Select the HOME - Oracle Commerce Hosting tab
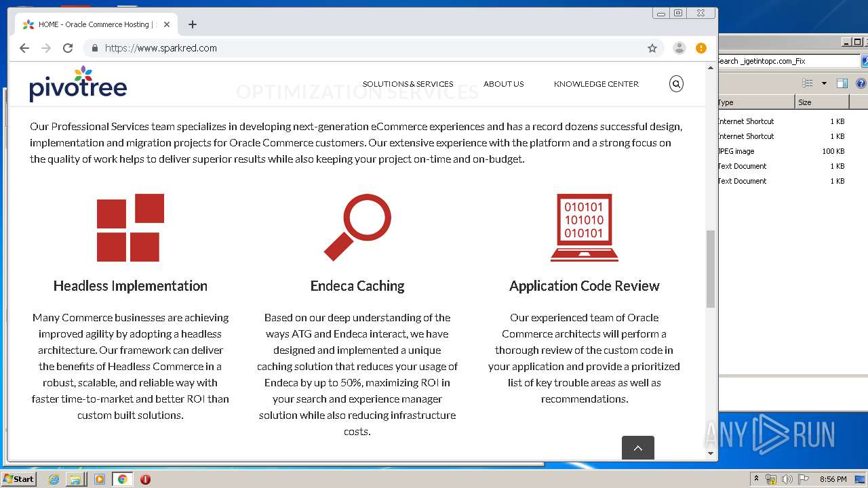Viewport: 868px width, 488px height. click(x=96, y=24)
